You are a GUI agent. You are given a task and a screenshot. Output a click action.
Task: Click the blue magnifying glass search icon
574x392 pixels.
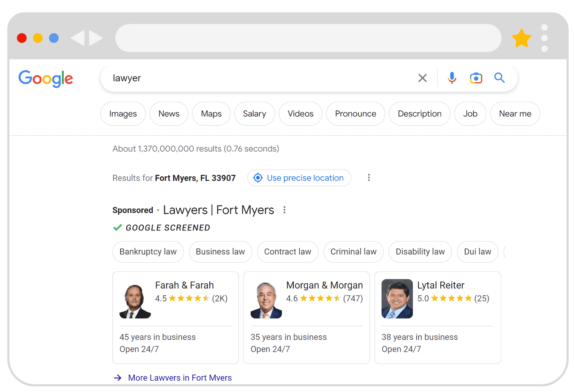point(499,78)
